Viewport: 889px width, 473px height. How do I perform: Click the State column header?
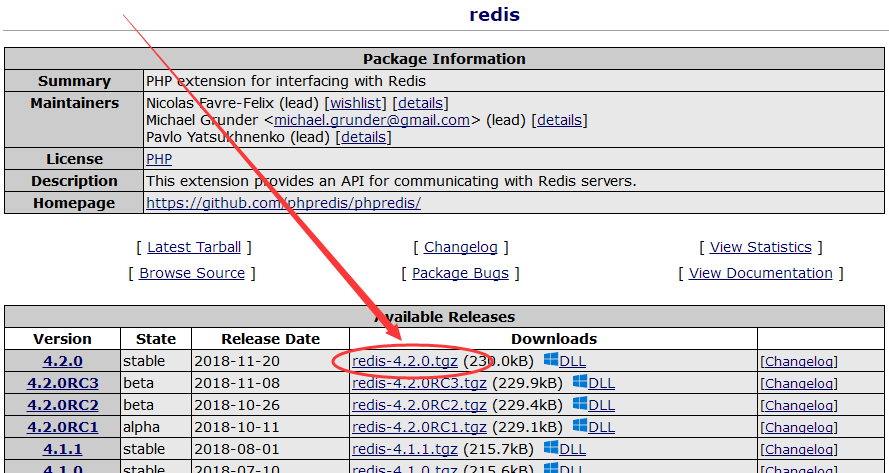(156, 339)
